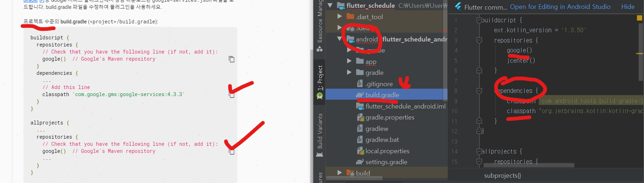Screen dimensions: 644x183
Task: Copy the buildscript code snippet
Action: 231,59
